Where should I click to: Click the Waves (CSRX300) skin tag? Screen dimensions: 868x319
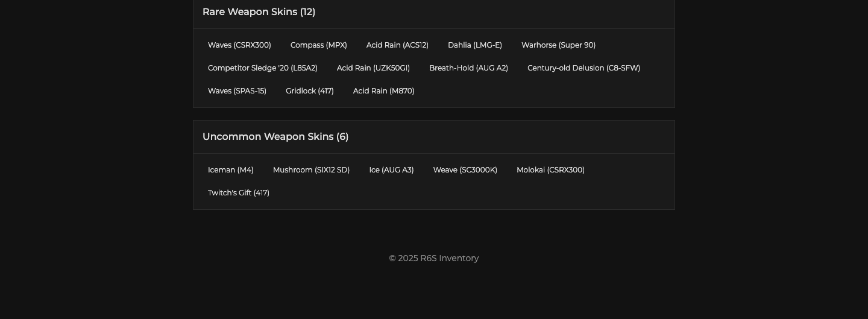coord(239,45)
